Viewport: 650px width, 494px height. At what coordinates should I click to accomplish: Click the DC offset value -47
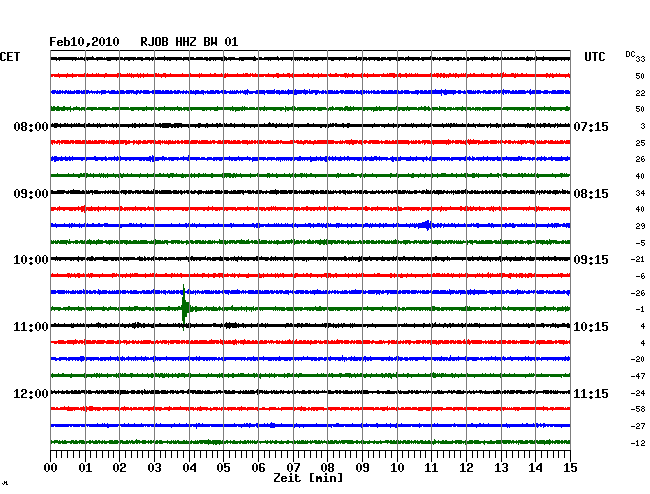(638, 376)
